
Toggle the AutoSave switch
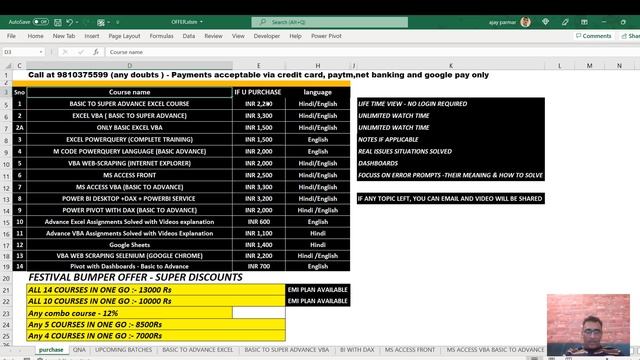pos(40,22)
